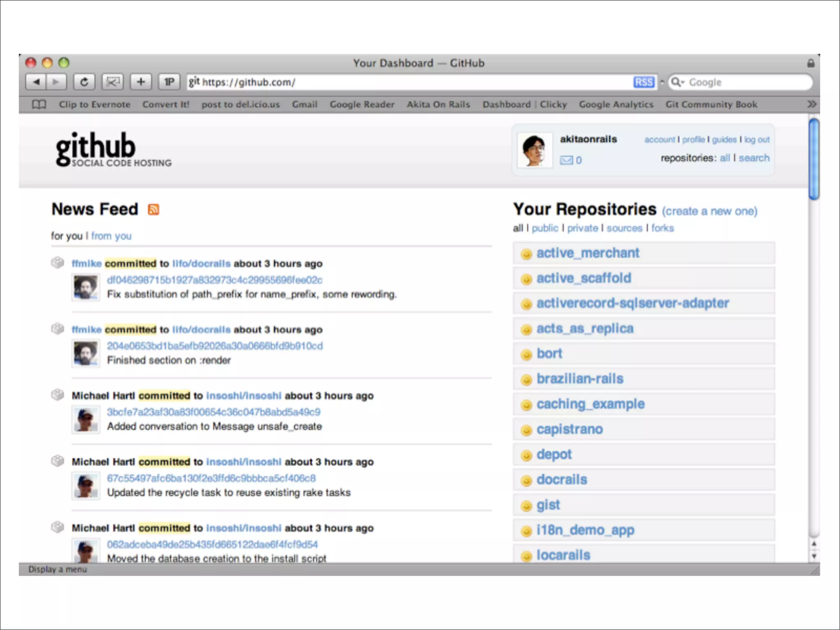Filter repositories by forks
Screen dimensions: 840x630
tap(662, 228)
